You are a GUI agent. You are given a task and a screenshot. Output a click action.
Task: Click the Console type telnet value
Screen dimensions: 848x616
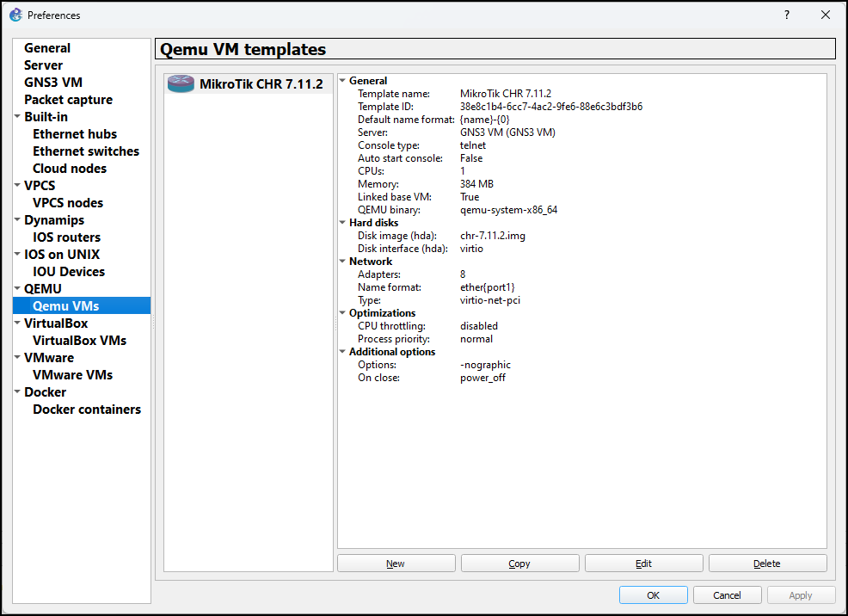click(473, 145)
